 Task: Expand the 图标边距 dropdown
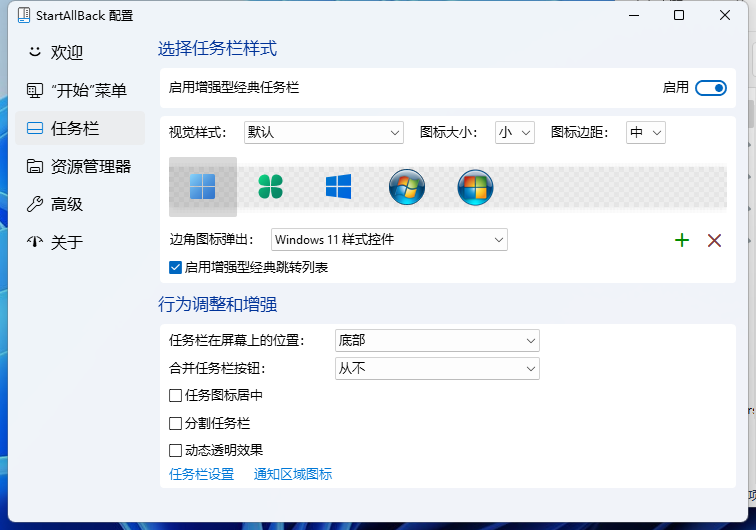(x=646, y=133)
